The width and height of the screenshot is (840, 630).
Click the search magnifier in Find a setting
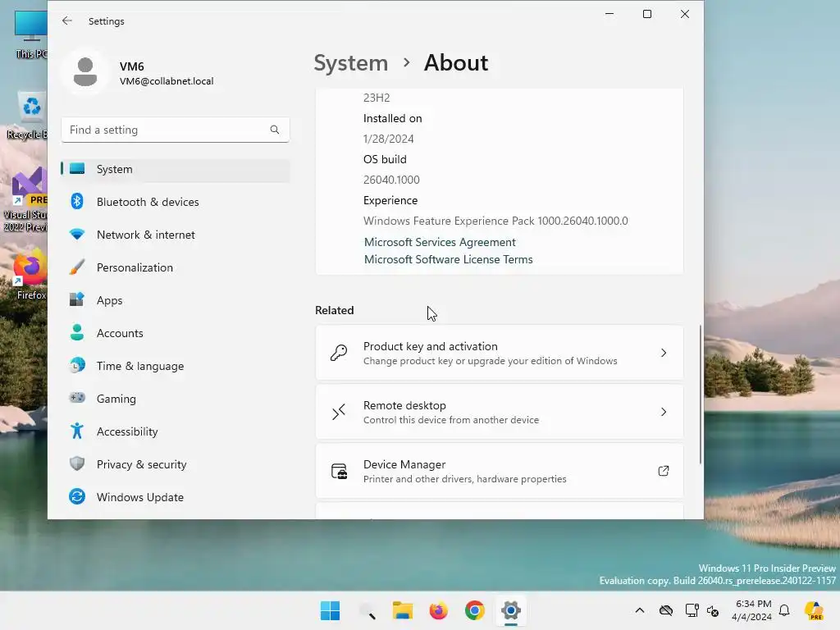tap(275, 130)
